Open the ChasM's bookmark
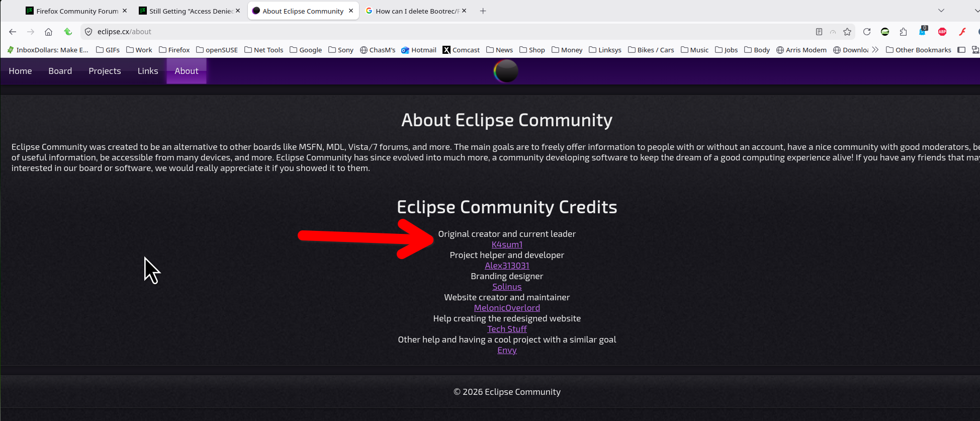 tap(378, 50)
